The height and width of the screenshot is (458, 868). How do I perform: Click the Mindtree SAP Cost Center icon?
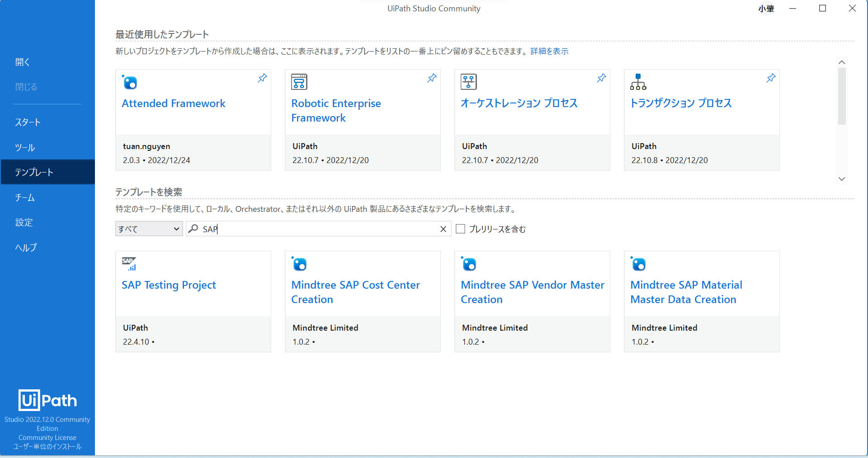point(299,264)
